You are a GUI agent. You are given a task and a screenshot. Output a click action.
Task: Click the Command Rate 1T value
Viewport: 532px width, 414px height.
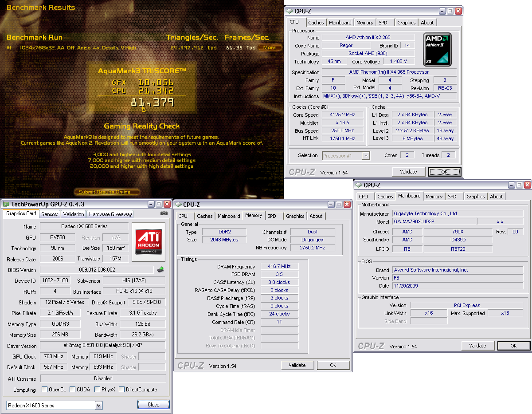pos(280,322)
